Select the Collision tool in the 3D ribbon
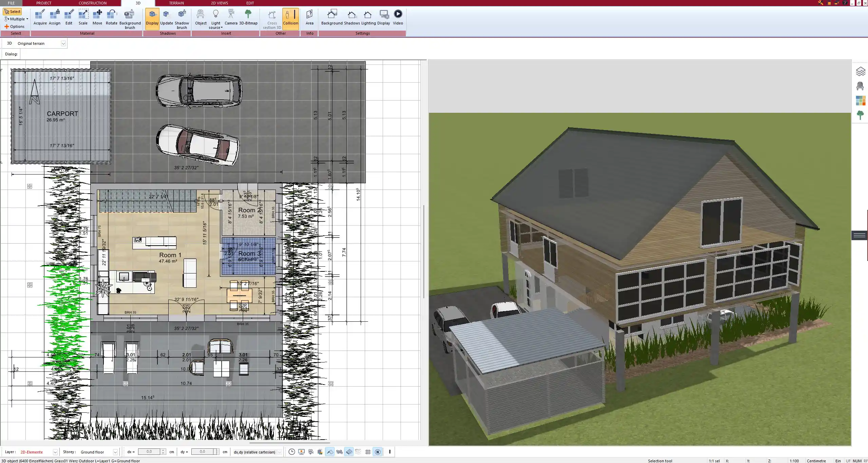This screenshot has height=463, width=868. point(290,18)
